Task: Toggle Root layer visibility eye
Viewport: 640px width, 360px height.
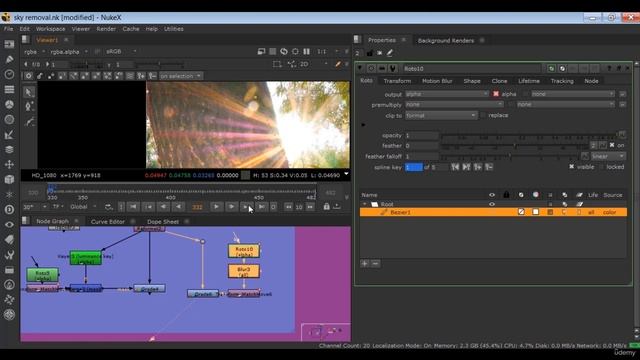Action: [x=492, y=204]
